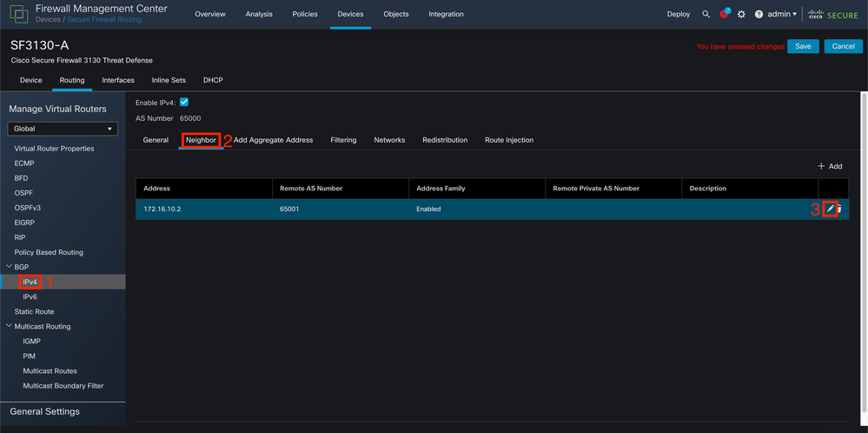Toggle the Enable IPv4 checkbox
Screen dimensions: 868x433
click(x=184, y=102)
